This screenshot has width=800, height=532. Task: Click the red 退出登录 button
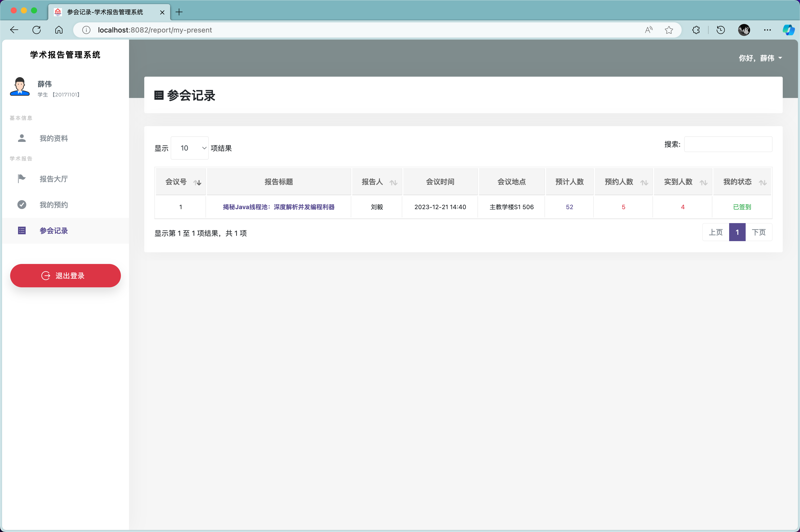tap(65, 275)
